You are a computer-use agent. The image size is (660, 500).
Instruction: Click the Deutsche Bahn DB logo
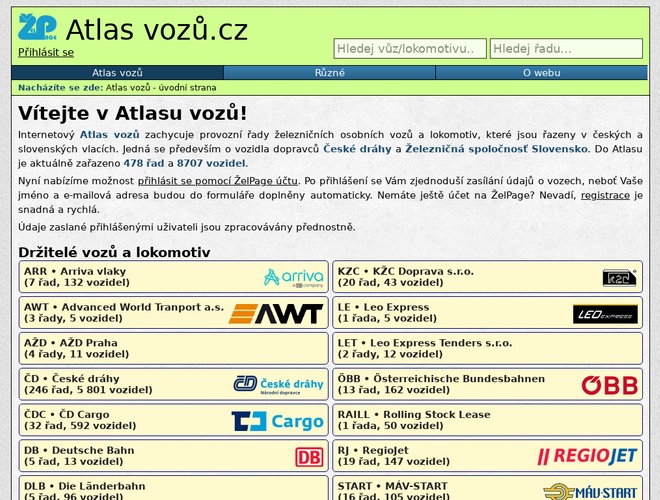pos(309,457)
